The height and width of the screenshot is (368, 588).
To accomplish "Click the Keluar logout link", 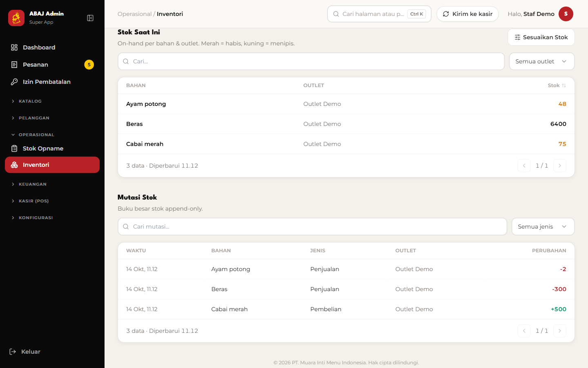I will 25,352.
